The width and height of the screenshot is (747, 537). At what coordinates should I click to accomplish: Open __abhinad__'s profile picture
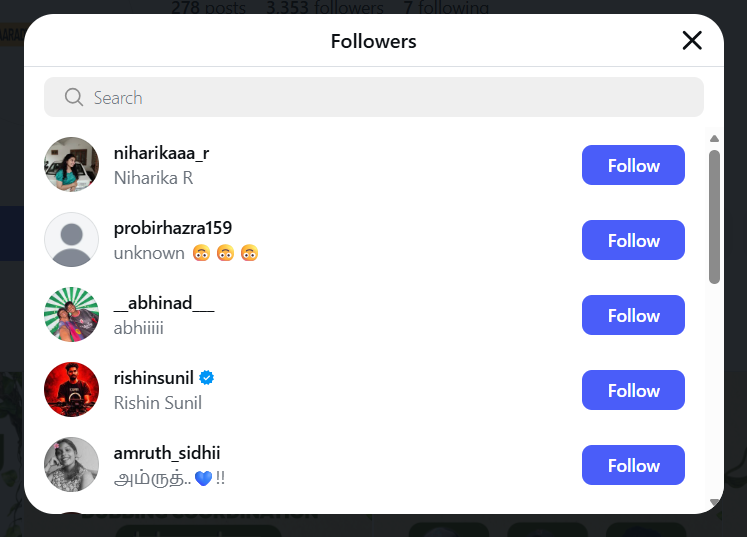point(72,315)
